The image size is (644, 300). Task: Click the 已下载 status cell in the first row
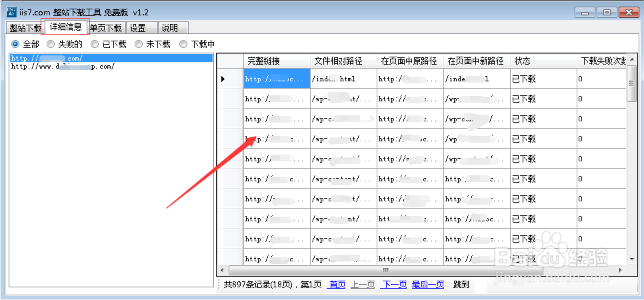click(543, 79)
